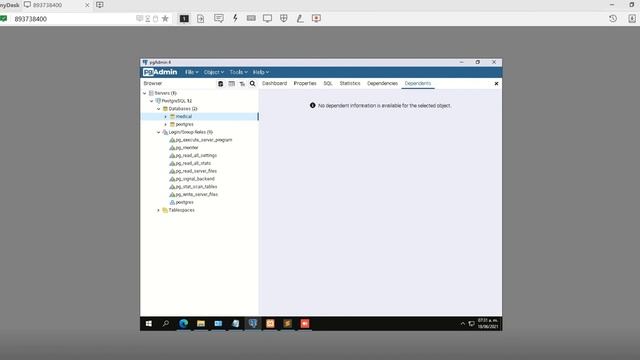Image resolution: width=640 pixels, height=360 pixels.
Task: Select role pg_write_server_files
Action: click(197, 194)
